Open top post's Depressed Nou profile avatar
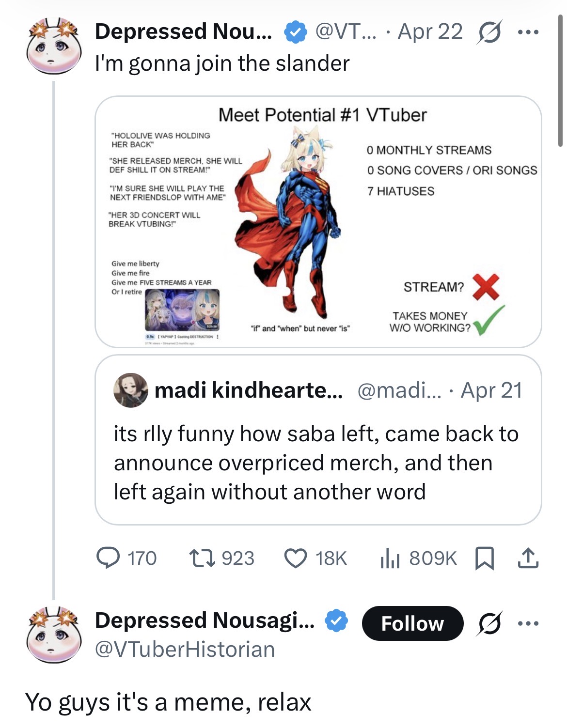The image size is (567, 728). point(54,46)
